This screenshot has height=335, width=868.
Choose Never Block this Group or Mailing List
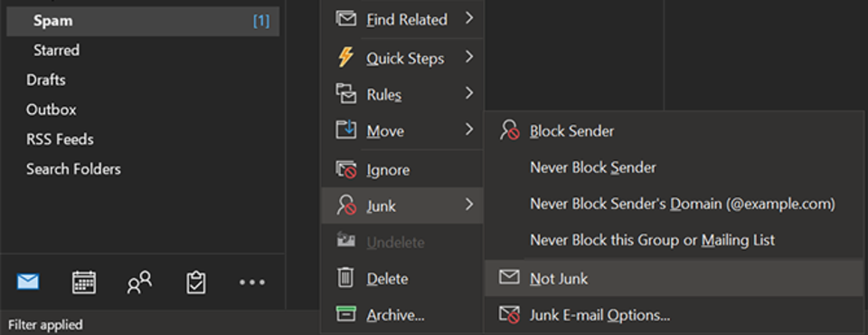674,240
